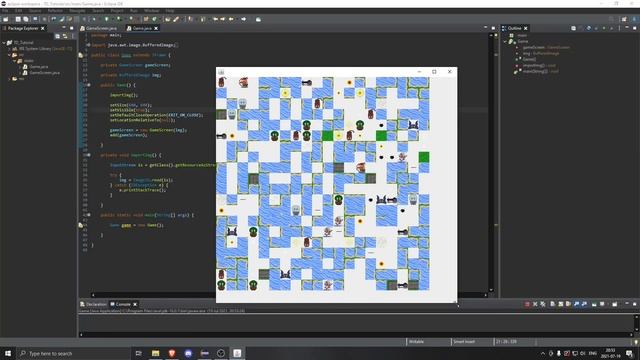Click the New file toolbar icon
The height and width of the screenshot is (360, 640).
pyautogui.click(x=5, y=19)
